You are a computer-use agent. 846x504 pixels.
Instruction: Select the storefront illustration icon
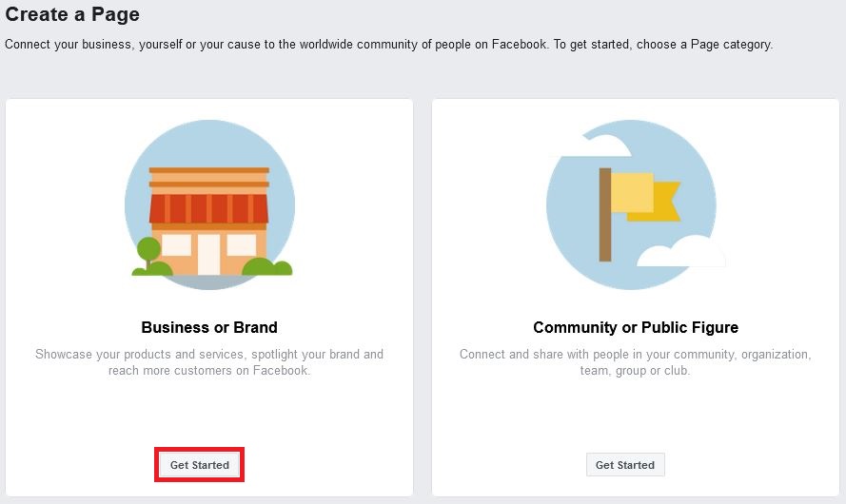[x=210, y=204]
